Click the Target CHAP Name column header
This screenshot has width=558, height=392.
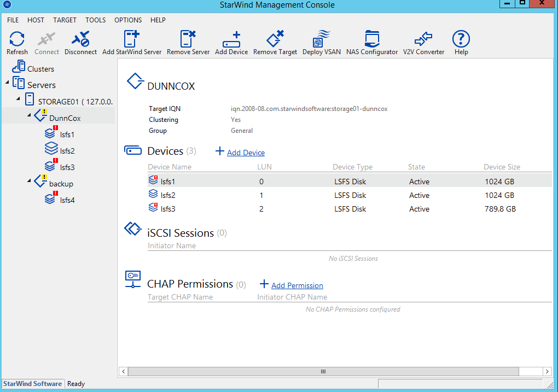180,297
